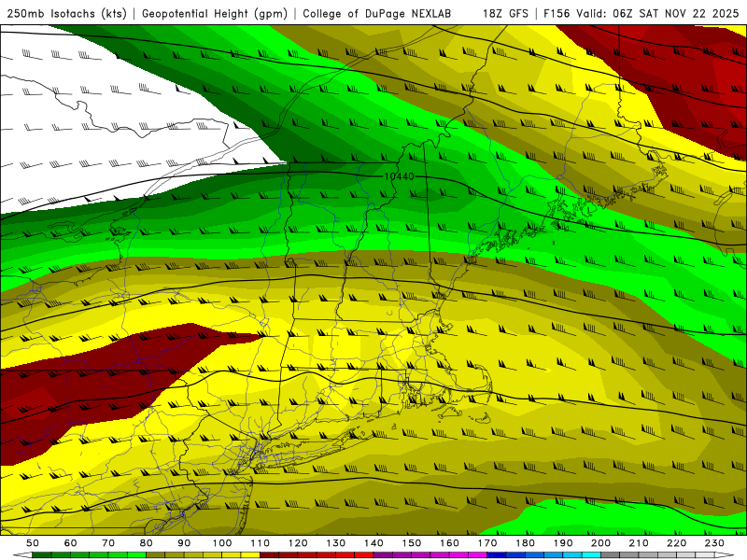Click the 50 knot scale label
747x560 pixels.
[33, 543]
